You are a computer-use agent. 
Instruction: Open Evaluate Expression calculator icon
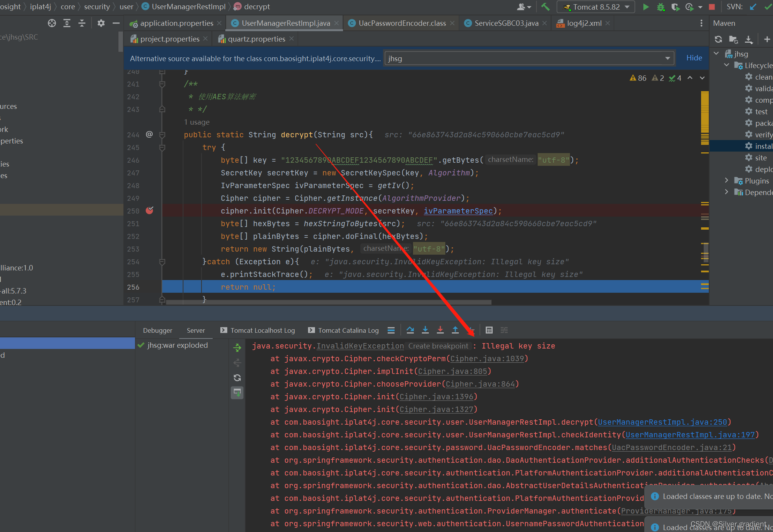pyautogui.click(x=489, y=330)
